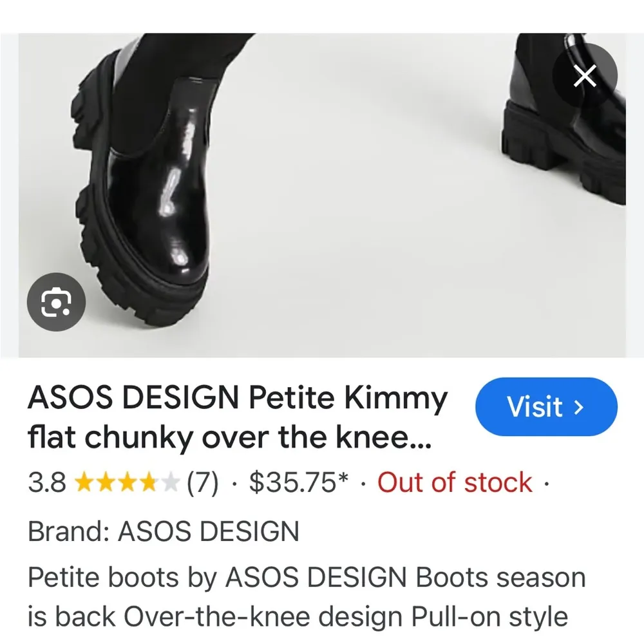
Task: Open the review count (7) details
Action: coord(203,482)
